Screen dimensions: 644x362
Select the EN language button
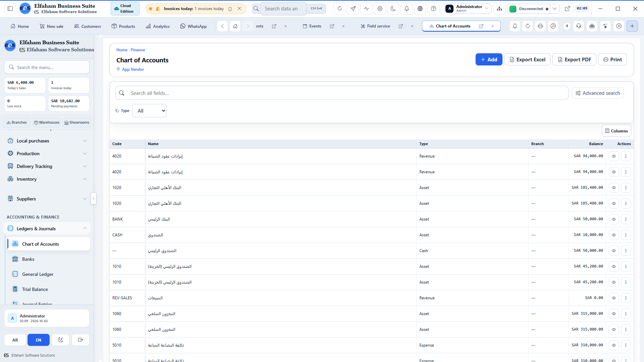click(39, 340)
